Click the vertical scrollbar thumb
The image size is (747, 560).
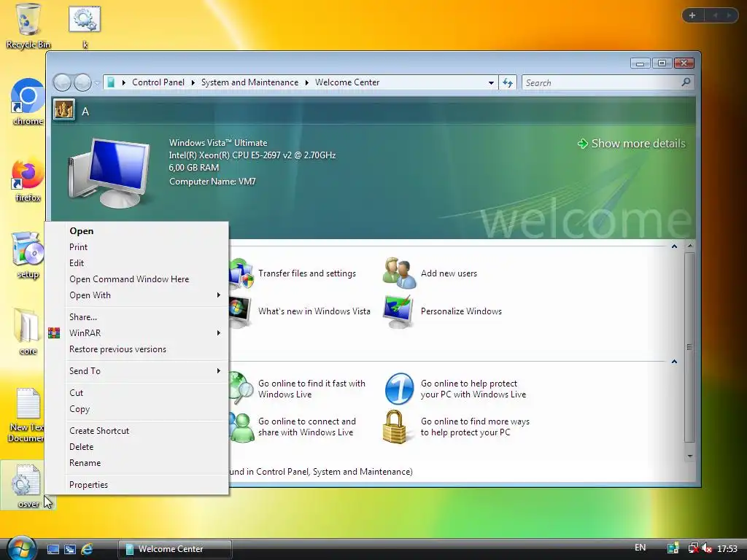tap(689, 347)
